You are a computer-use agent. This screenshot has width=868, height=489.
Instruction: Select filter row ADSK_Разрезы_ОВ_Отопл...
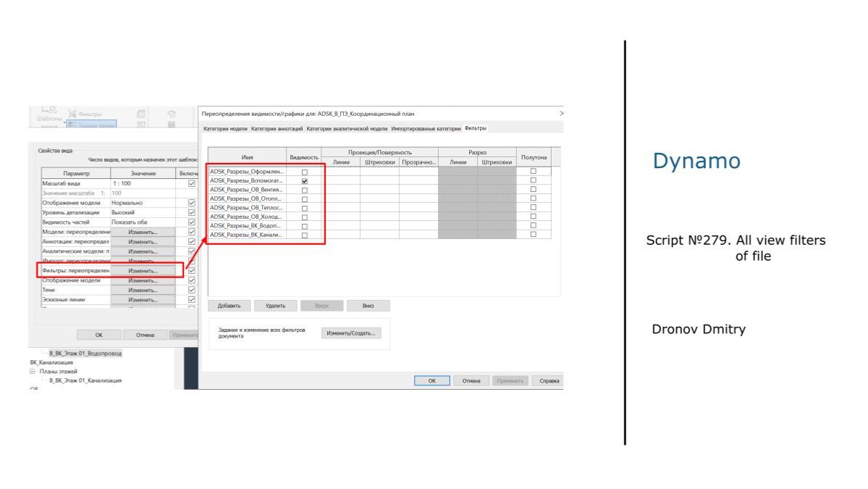(x=247, y=198)
